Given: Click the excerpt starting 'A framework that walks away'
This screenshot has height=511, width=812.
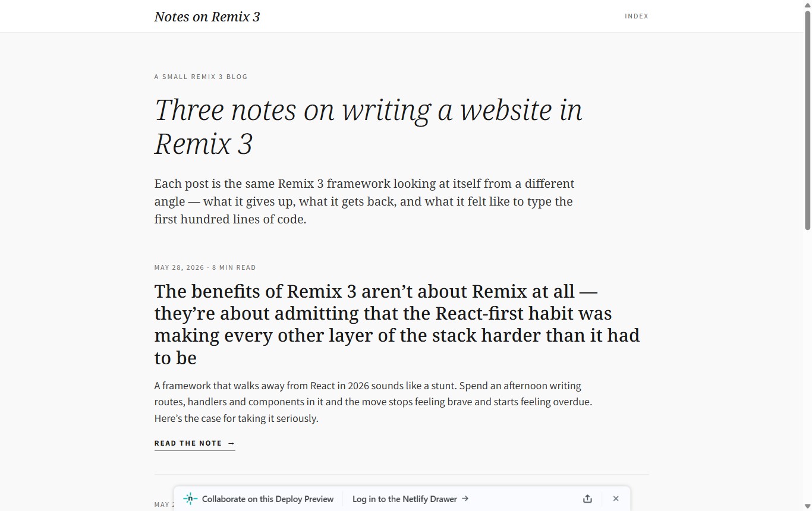Looking at the screenshot, I should [373, 402].
